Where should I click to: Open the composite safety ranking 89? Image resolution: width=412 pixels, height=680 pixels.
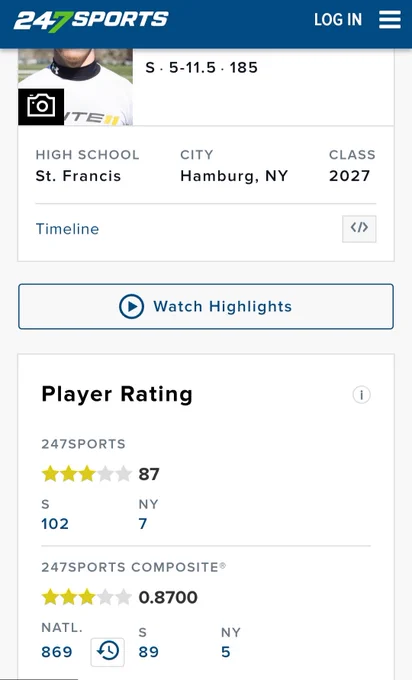click(149, 652)
